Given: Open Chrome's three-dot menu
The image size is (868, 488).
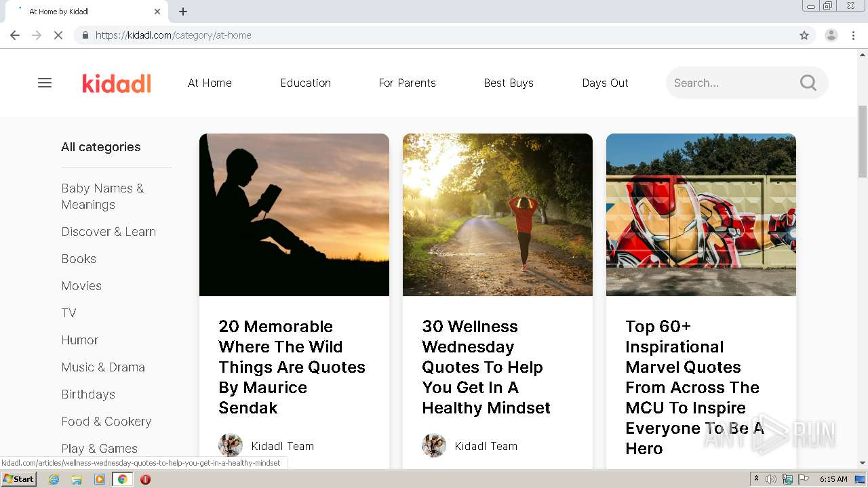Looking at the screenshot, I should click(853, 35).
